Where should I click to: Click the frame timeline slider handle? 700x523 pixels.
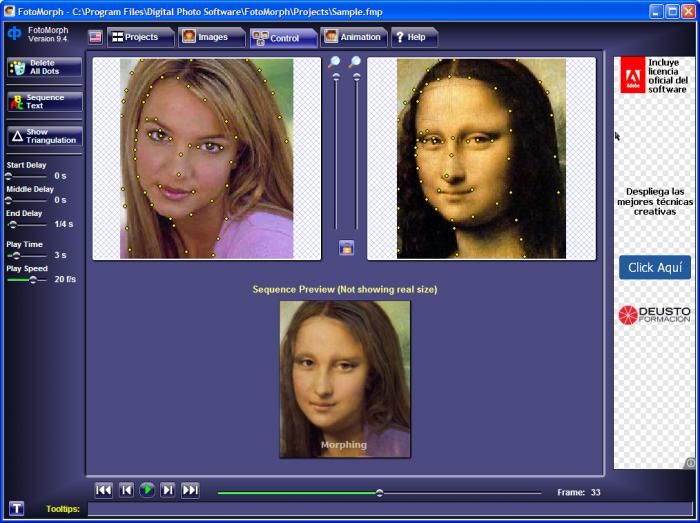tap(379, 493)
